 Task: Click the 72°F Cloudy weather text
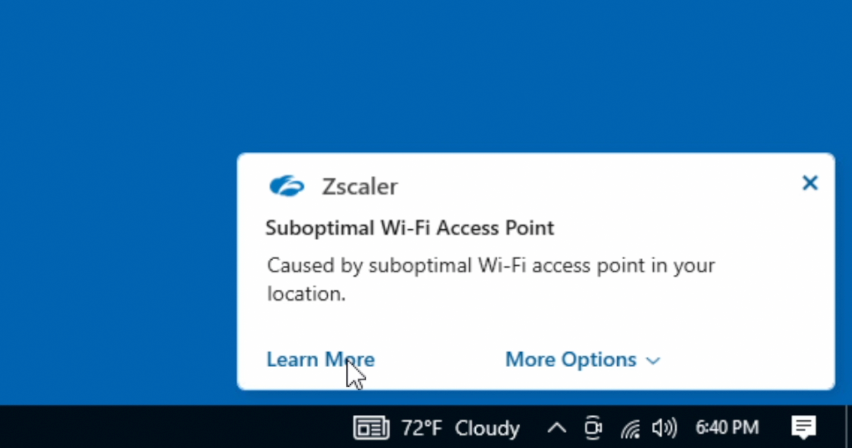tap(460, 428)
